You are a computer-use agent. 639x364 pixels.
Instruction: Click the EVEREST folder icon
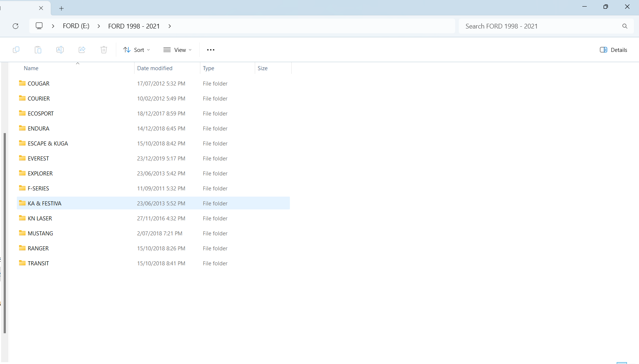[x=22, y=158]
